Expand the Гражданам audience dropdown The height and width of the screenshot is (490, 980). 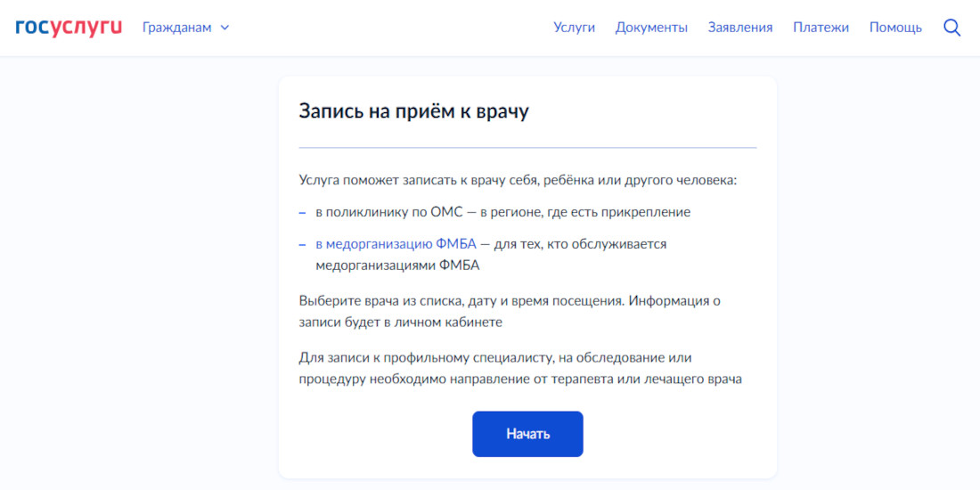177,28
